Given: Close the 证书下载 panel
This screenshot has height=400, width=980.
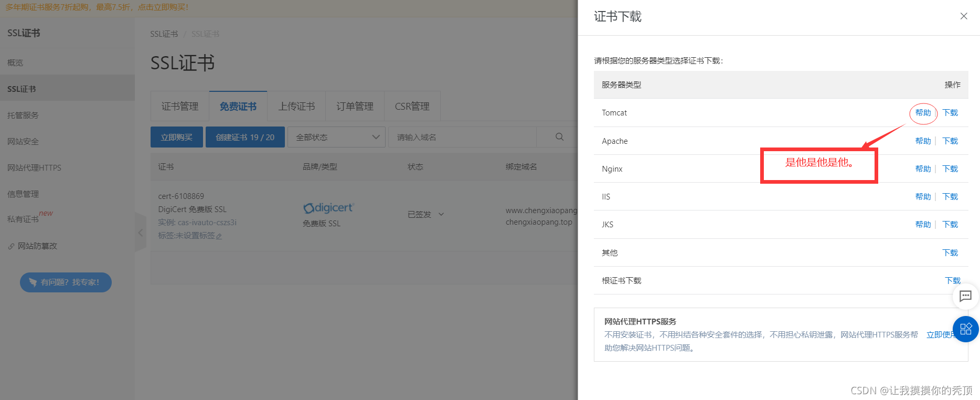Looking at the screenshot, I should [x=964, y=16].
